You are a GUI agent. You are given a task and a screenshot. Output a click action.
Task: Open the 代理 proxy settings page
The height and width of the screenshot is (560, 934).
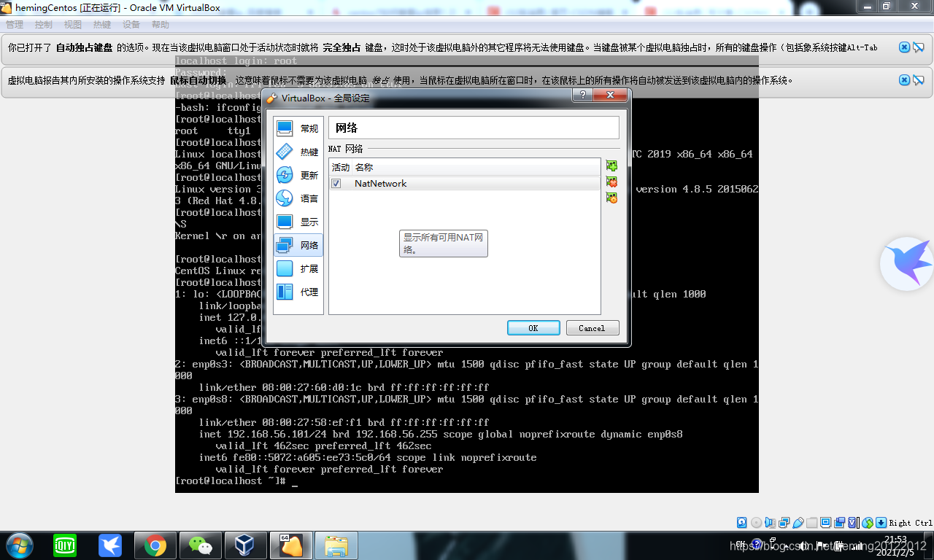tap(298, 292)
